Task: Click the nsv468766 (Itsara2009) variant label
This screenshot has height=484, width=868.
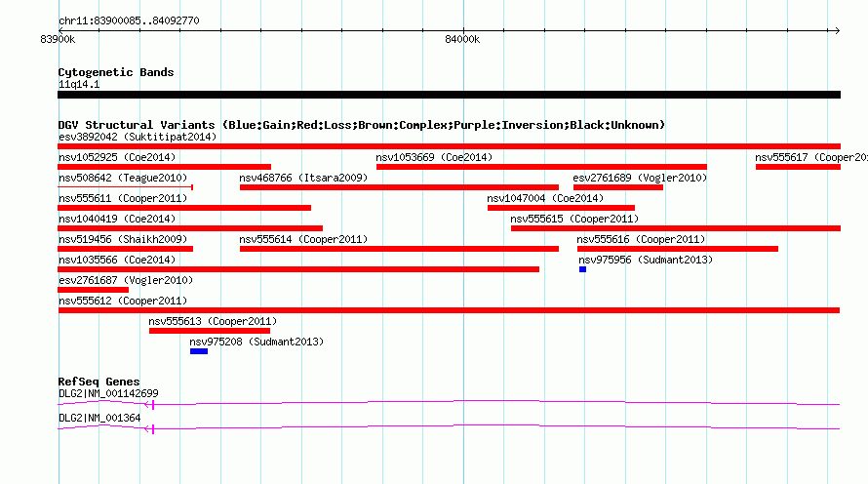Action: point(303,178)
